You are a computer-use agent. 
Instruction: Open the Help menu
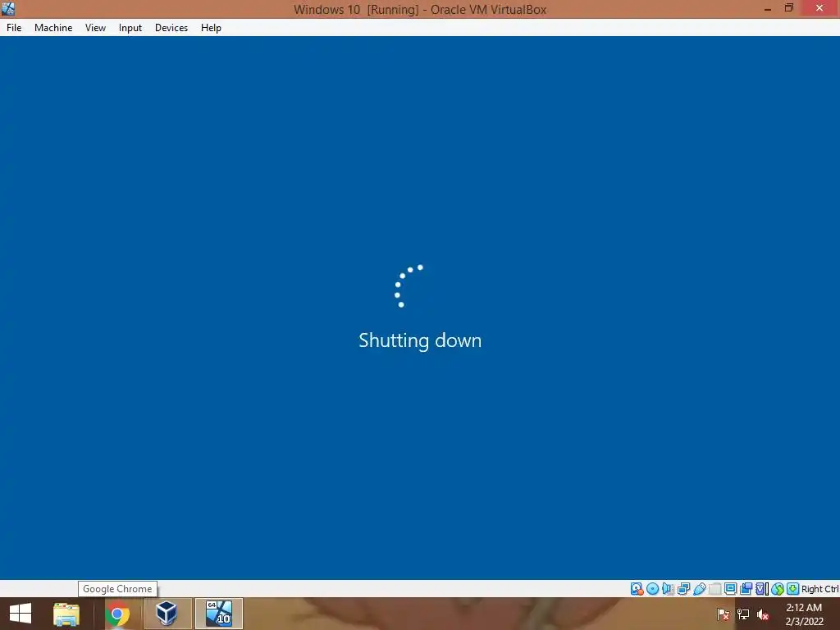pyautogui.click(x=211, y=28)
